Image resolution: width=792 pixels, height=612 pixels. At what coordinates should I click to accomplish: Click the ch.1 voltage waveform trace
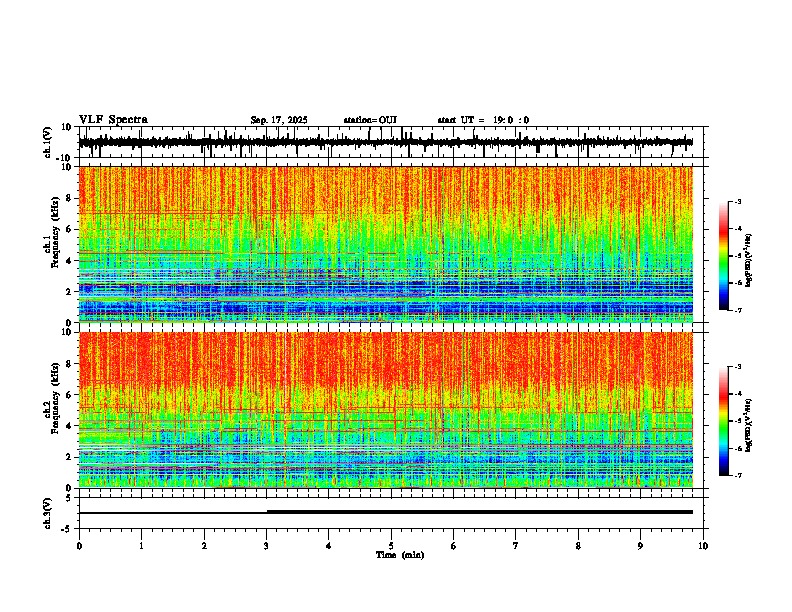(386, 142)
